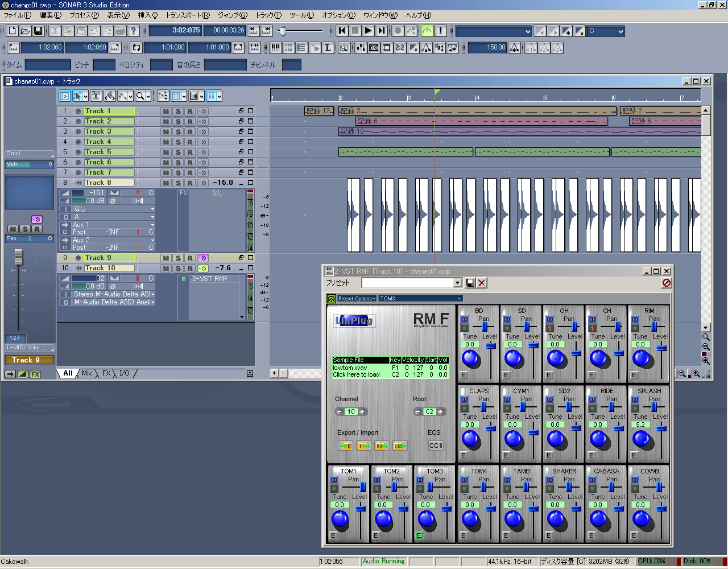Open the トランスポート(R) menu
The width and height of the screenshot is (728, 569).
pos(187,15)
